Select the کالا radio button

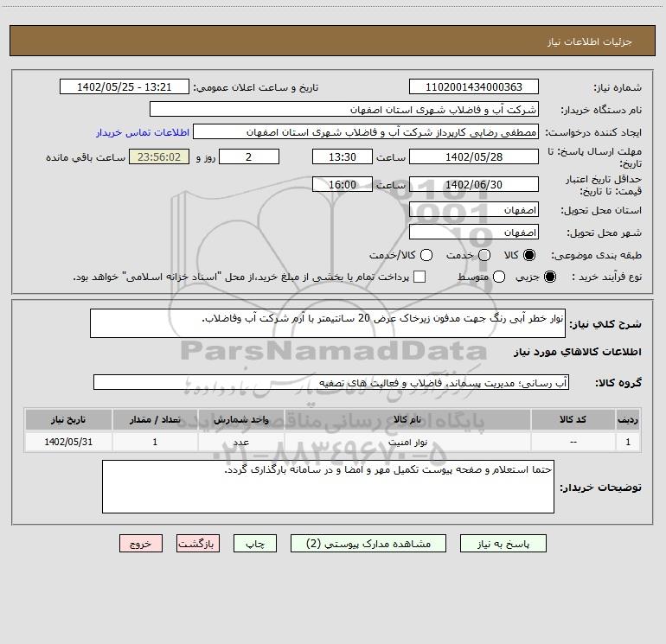[x=529, y=255]
